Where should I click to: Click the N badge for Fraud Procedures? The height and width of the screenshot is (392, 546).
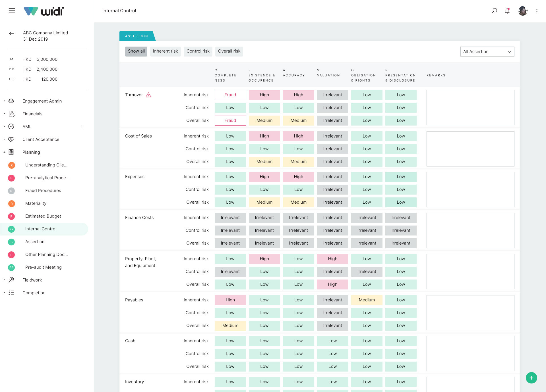point(11,191)
